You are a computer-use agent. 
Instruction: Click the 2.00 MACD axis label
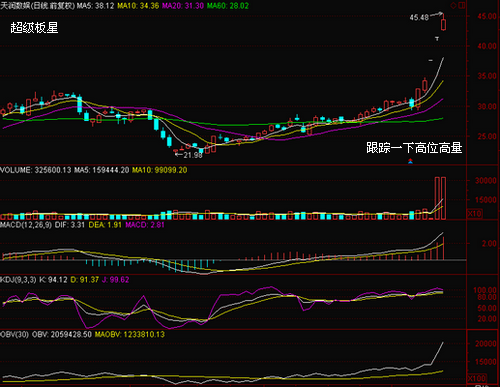click(489, 244)
